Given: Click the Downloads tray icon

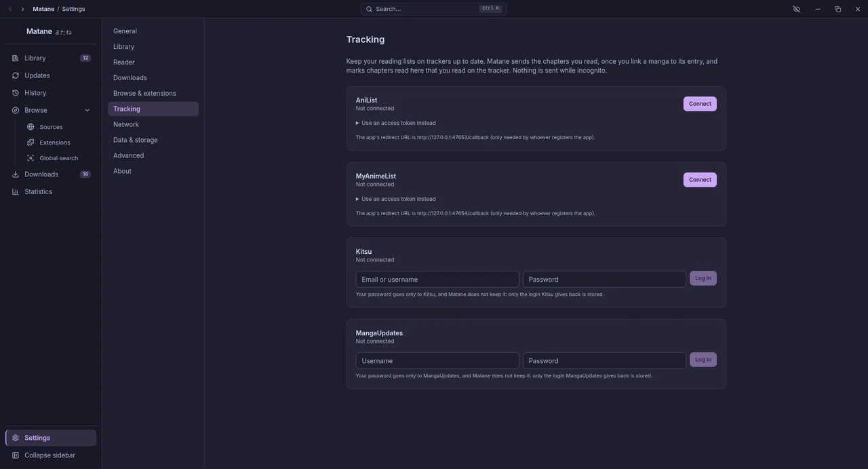Looking at the screenshot, I should point(16,174).
